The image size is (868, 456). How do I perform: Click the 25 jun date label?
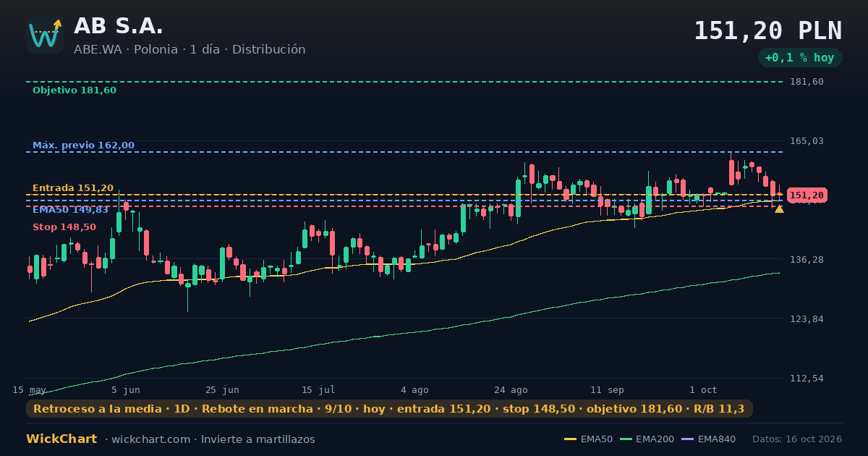[222, 389]
